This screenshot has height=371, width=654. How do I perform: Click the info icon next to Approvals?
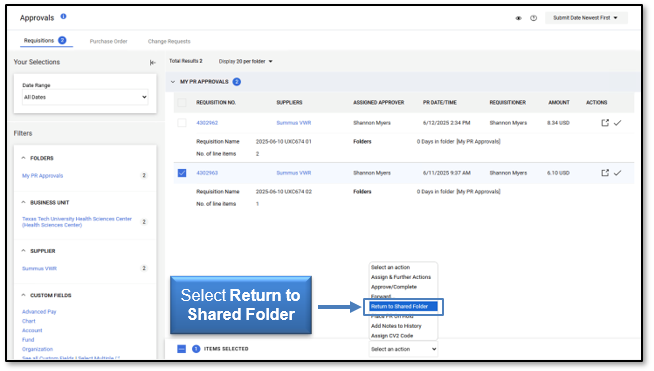click(63, 16)
